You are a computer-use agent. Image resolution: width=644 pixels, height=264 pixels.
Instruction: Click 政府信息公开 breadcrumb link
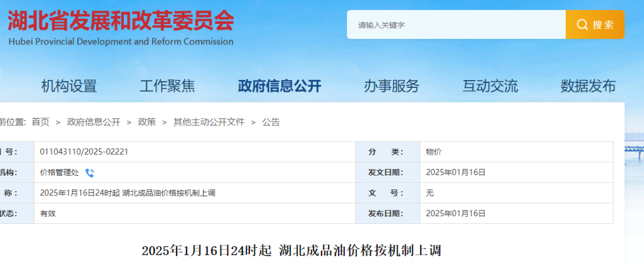(94, 122)
